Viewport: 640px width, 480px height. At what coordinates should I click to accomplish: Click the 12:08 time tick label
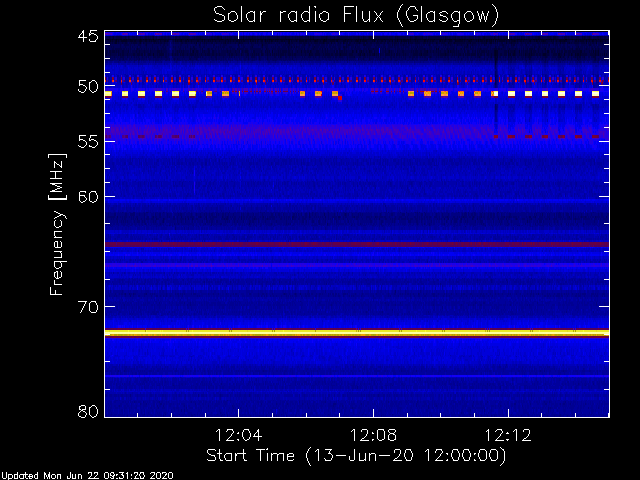[373, 436]
